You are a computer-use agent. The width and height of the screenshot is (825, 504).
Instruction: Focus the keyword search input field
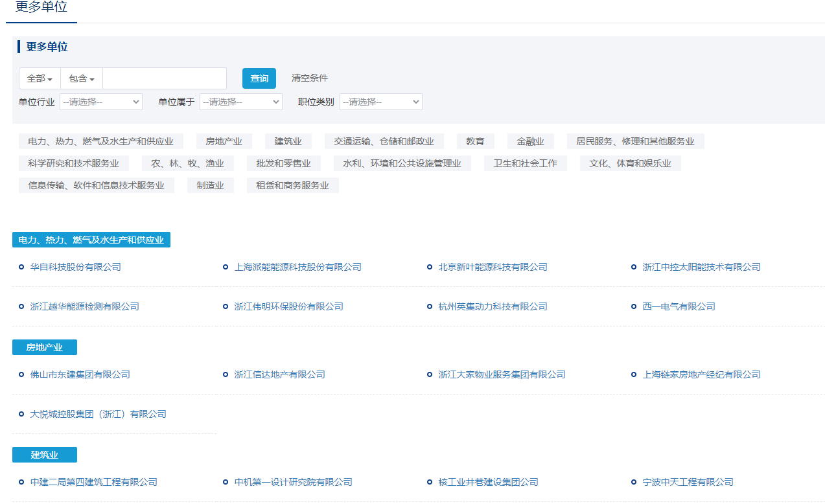point(165,78)
